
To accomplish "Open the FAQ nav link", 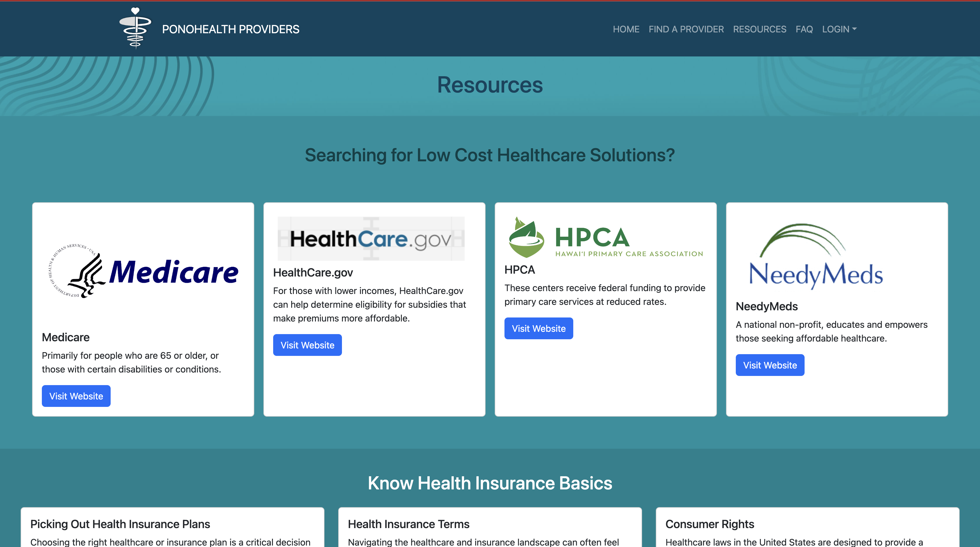I will click(x=804, y=29).
